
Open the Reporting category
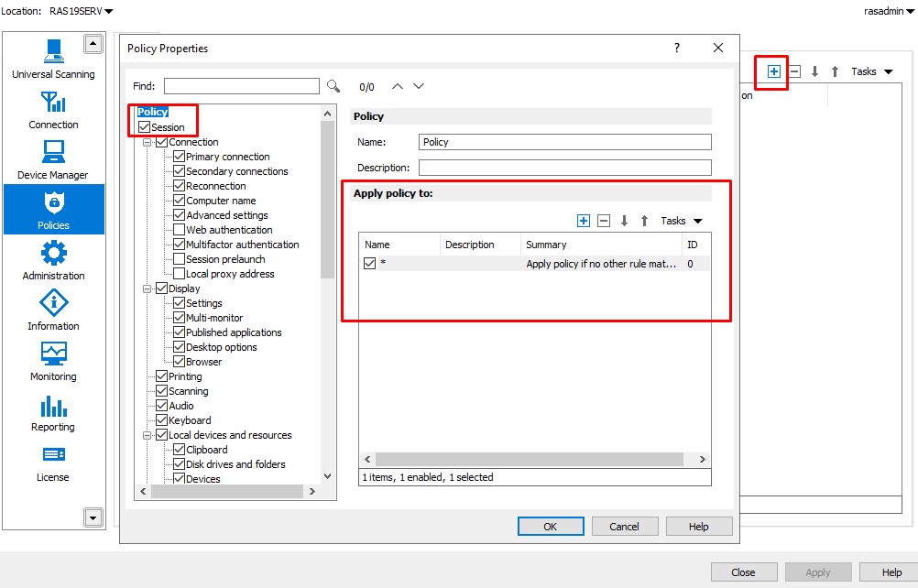point(53,410)
